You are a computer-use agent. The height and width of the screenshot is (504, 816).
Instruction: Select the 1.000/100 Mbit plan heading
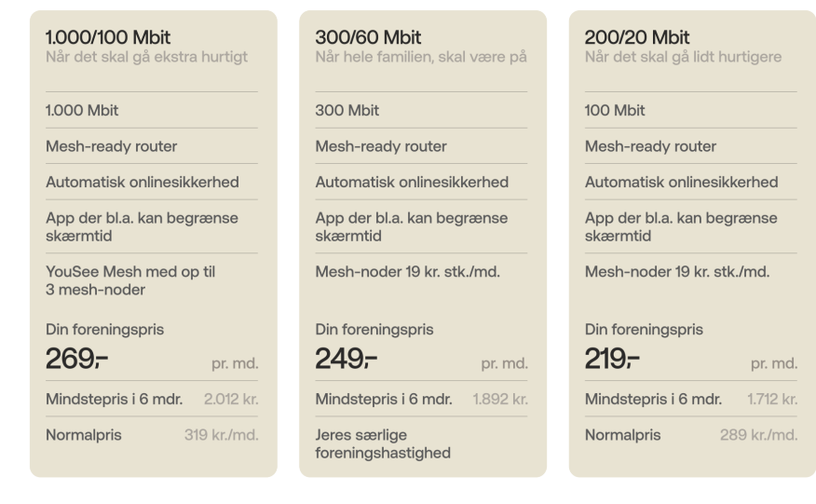108,37
